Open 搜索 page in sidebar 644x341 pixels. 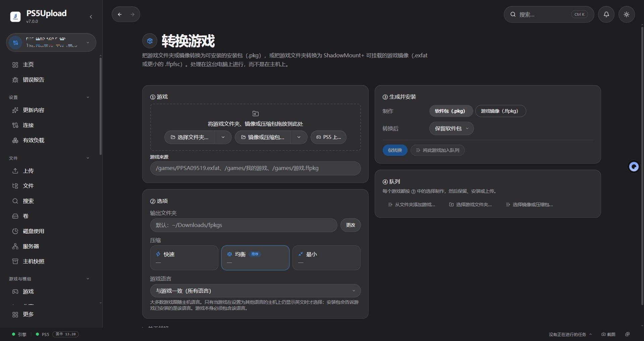[x=51, y=201]
